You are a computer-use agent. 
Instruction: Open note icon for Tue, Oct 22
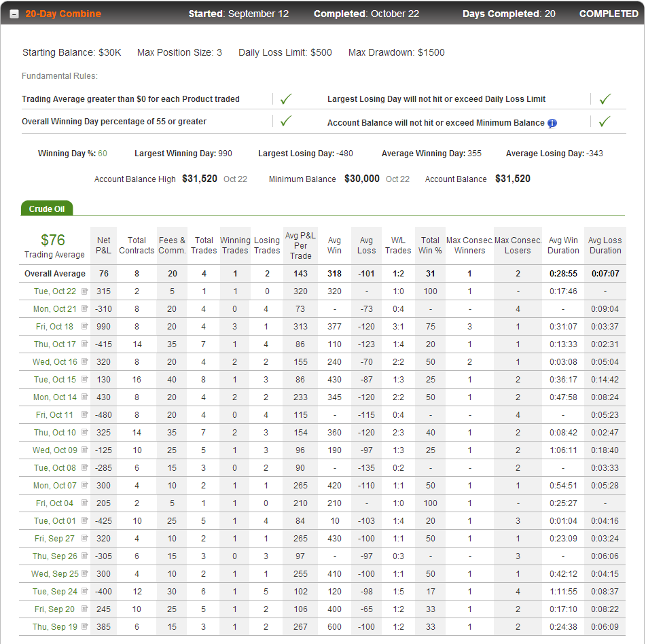point(84,291)
